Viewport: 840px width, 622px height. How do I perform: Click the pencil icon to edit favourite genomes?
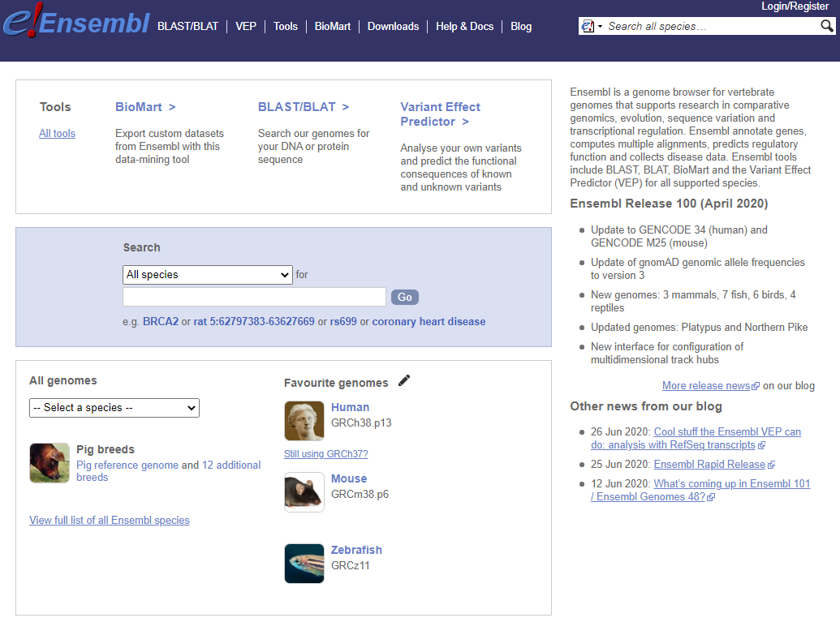coord(404,380)
